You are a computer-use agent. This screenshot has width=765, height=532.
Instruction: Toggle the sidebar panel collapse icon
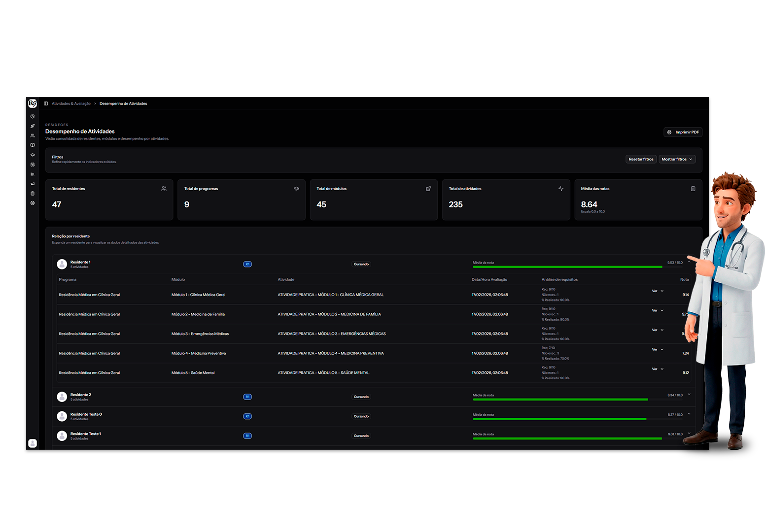46,104
